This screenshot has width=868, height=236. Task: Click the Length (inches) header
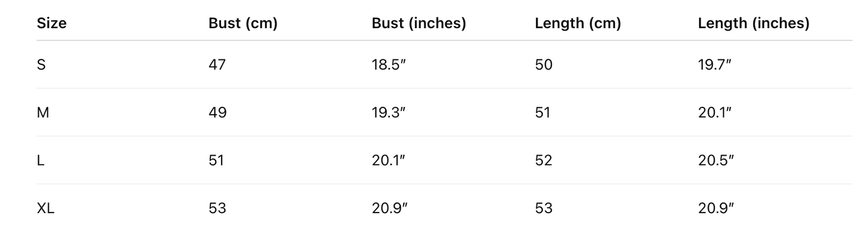coord(753,23)
